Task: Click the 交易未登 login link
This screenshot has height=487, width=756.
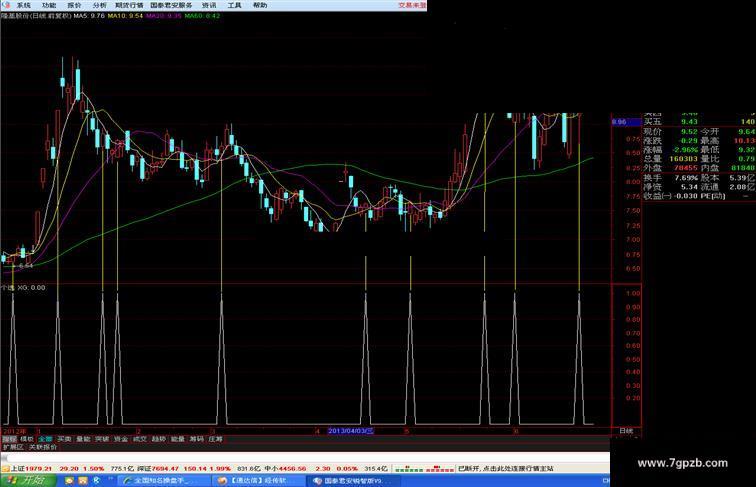Action: (x=412, y=5)
